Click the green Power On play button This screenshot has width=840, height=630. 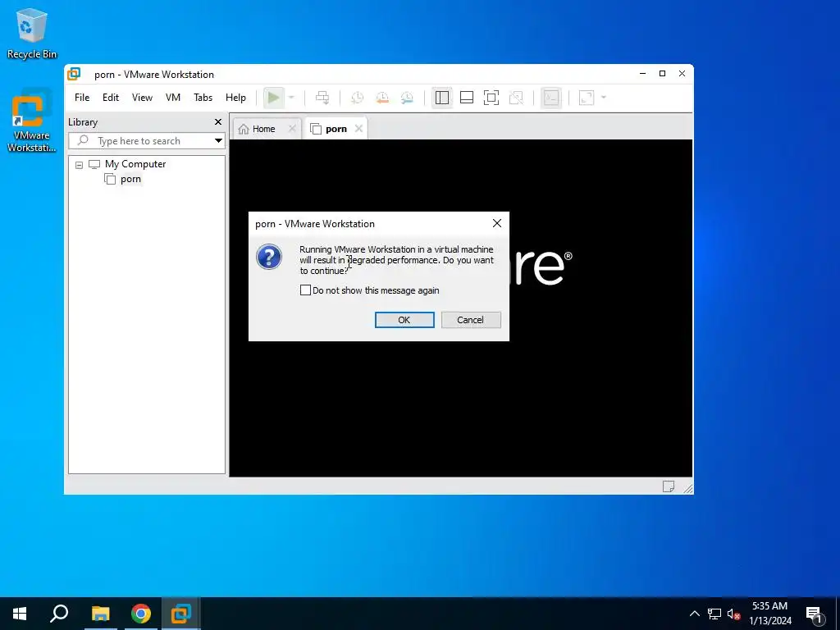tap(274, 98)
